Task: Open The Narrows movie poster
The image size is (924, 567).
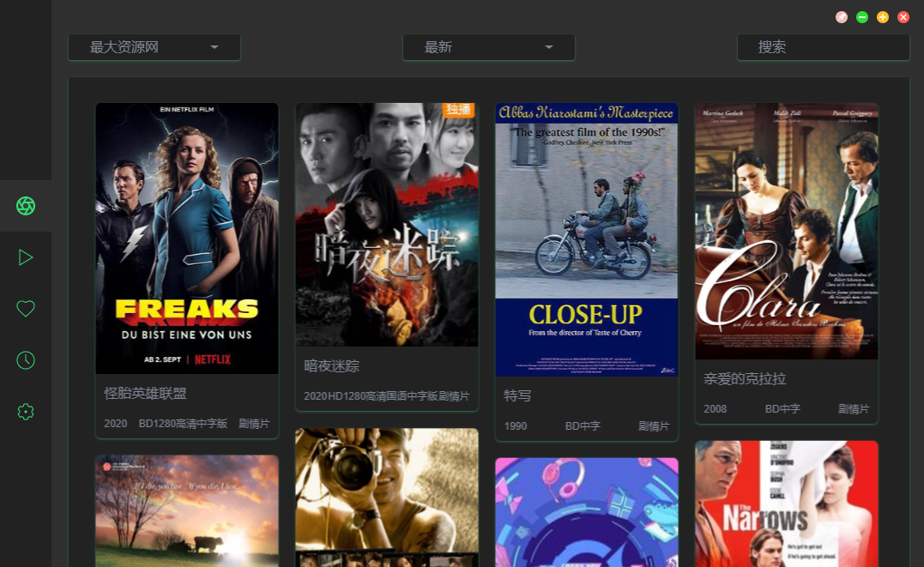Action: pyautogui.click(x=786, y=504)
